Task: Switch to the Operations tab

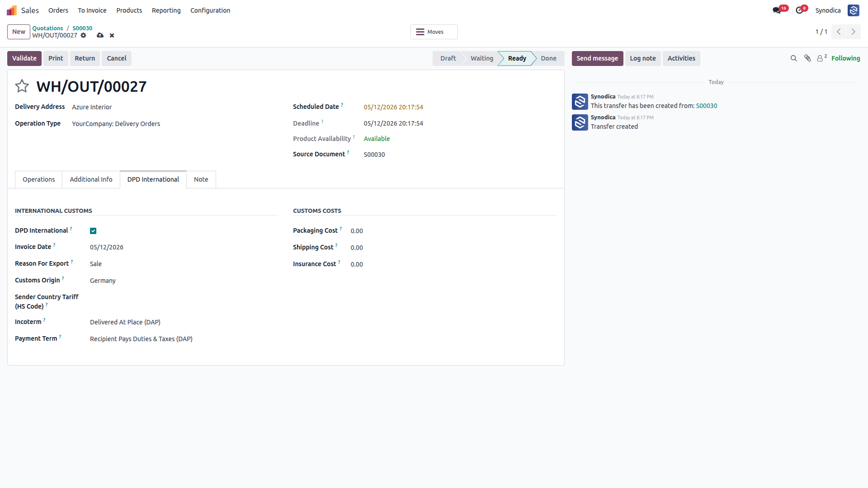Action: tap(39, 179)
